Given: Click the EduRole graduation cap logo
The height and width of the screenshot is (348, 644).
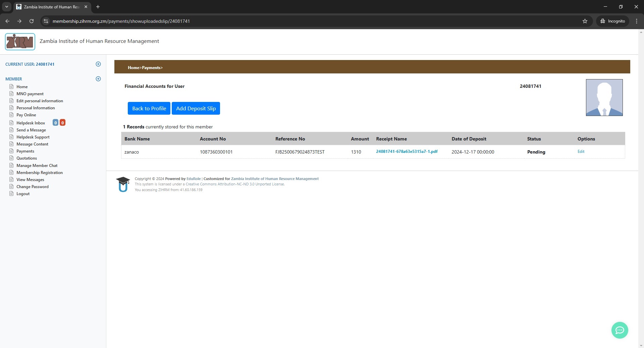Looking at the screenshot, I should coord(123,184).
